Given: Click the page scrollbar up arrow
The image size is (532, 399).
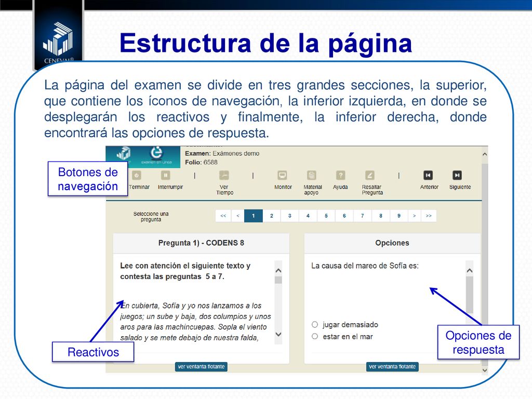Looking at the screenshot, I should click(x=485, y=154).
